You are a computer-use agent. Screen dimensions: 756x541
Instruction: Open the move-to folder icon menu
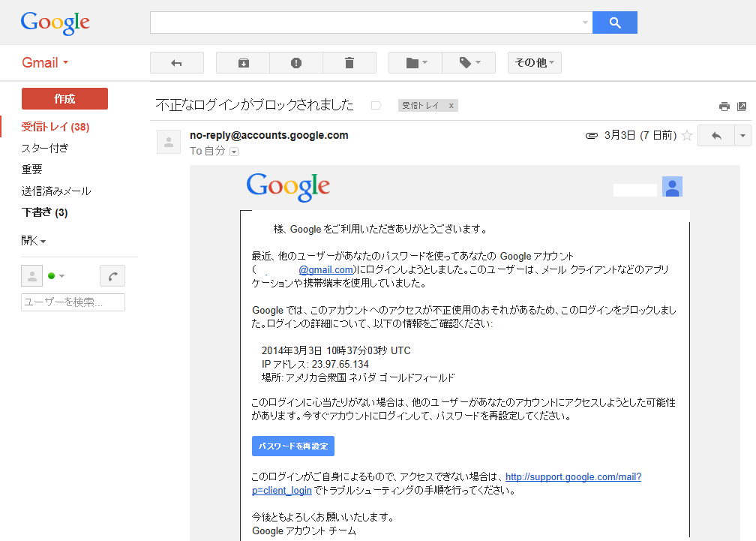pyautogui.click(x=415, y=63)
